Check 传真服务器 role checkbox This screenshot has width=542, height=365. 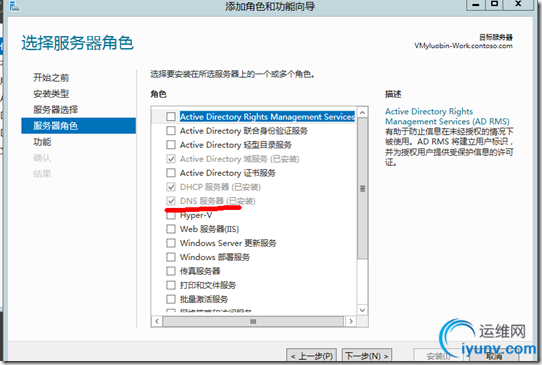point(171,271)
